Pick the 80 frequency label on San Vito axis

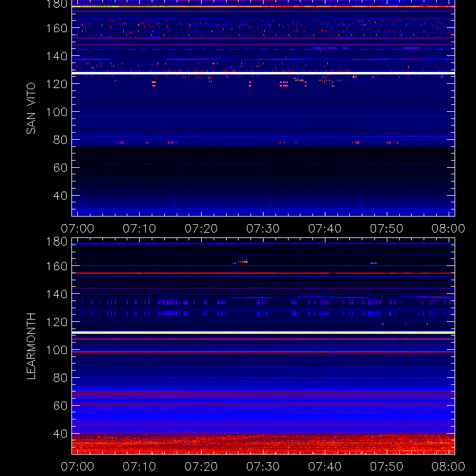[60, 140]
